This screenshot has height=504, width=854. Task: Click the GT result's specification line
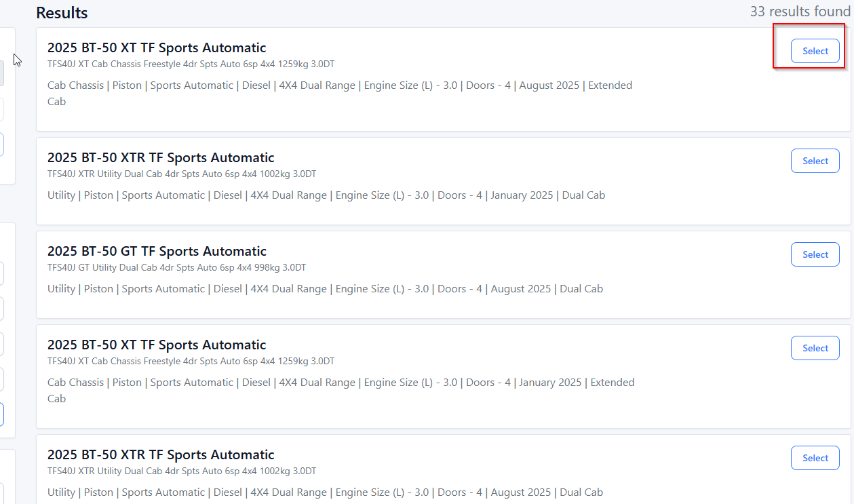coord(325,288)
